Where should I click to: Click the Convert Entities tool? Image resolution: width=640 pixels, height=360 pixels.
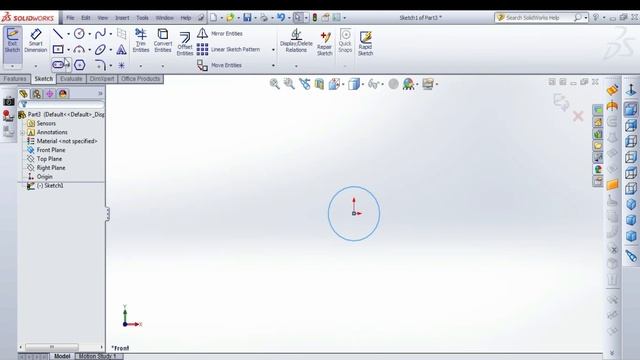click(163, 40)
